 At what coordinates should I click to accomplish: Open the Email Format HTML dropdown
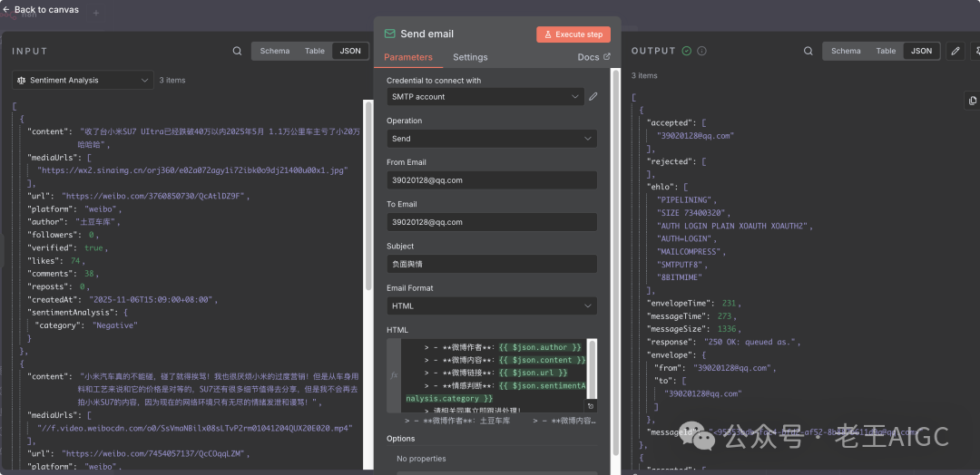pos(491,305)
